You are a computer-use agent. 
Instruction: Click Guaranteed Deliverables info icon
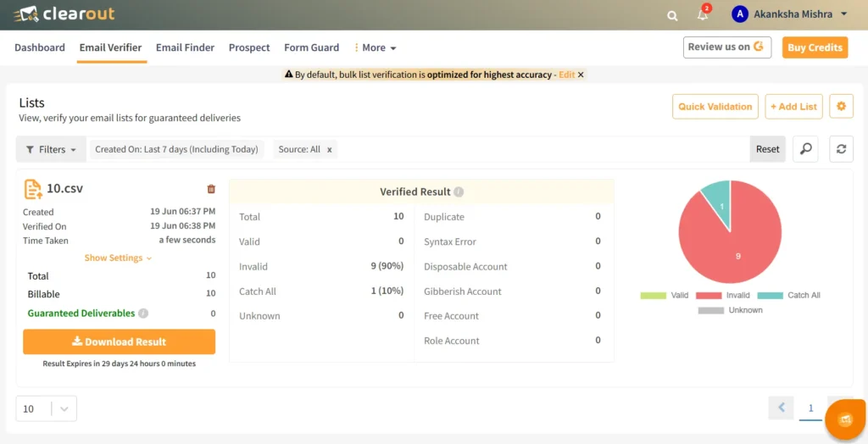[143, 314]
